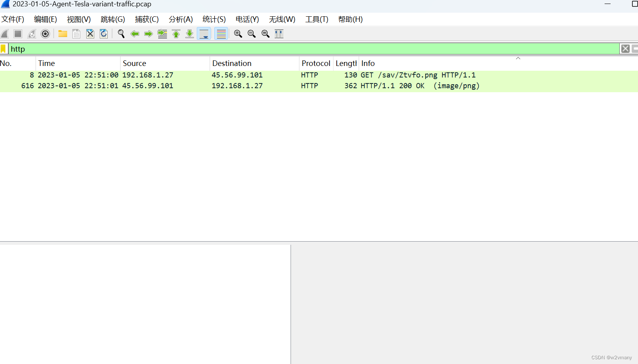
Task: Click packet number 616 cell
Action: pyautogui.click(x=27, y=86)
